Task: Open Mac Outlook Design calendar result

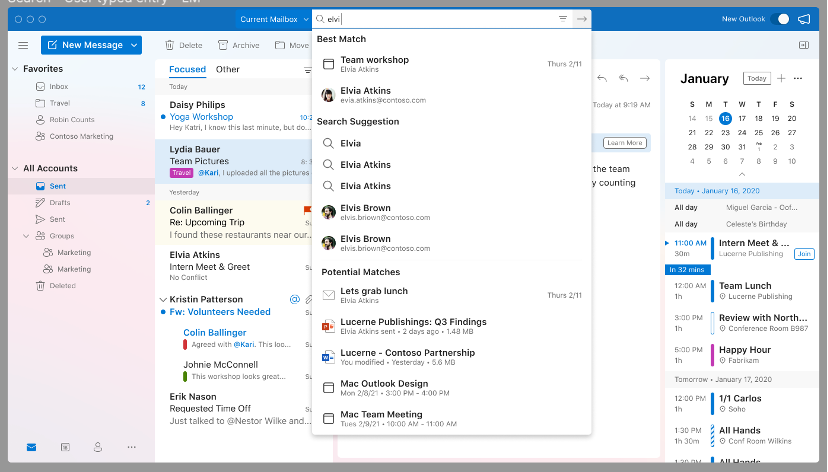Action: [x=451, y=388]
